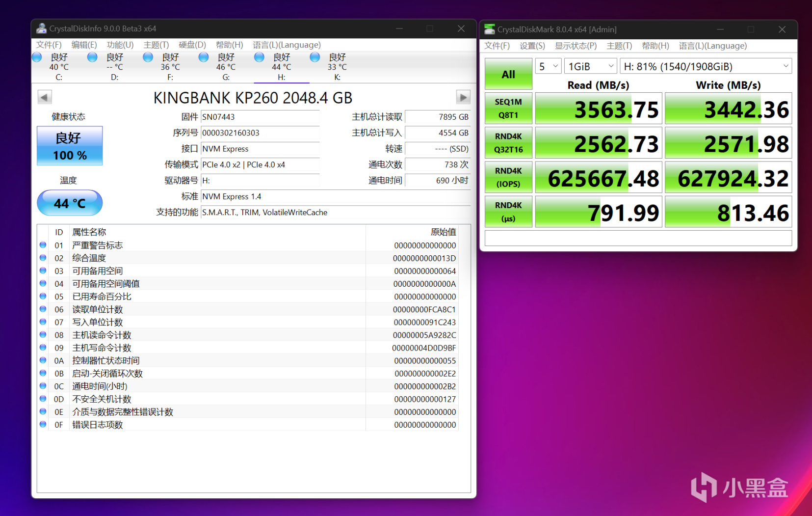Click the 主机总计读取 value 7895 GB

(438, 117)
